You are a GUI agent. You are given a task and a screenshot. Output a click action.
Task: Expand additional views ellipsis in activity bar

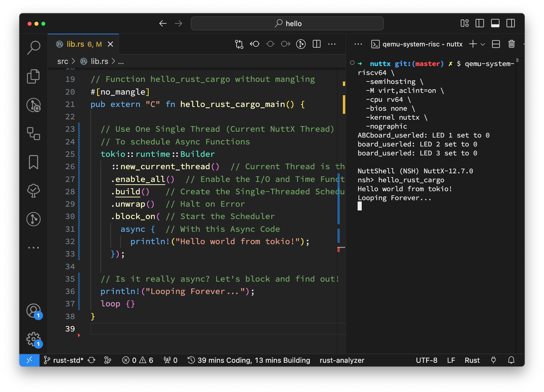click(33, 248)
